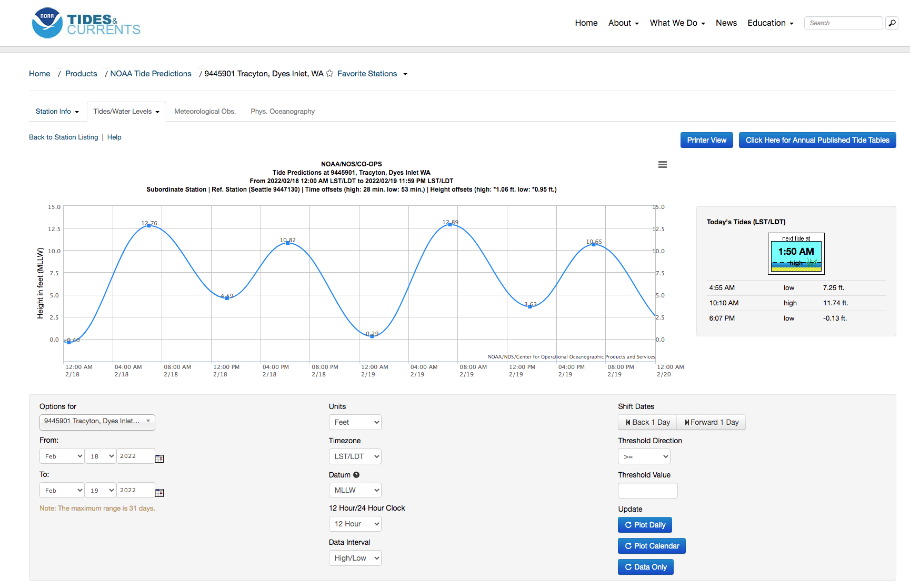This screenshot has width=910, height=588.
Task: Expand the What We Do menu
Action: tap(677, 23)
